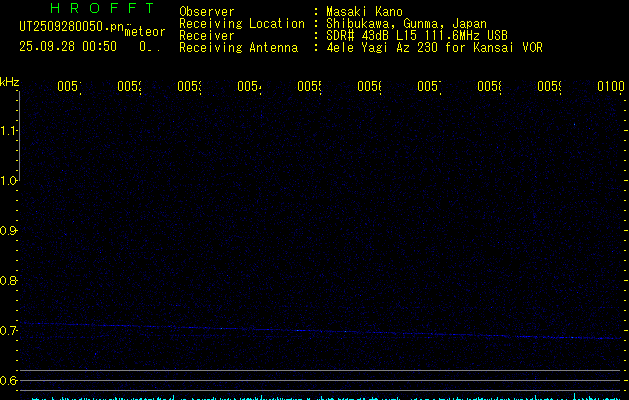Image resolution: width=629 pixels, height=400 pixels.
Task: Click the Receiving Location field label
Action: tap(241, 24)
